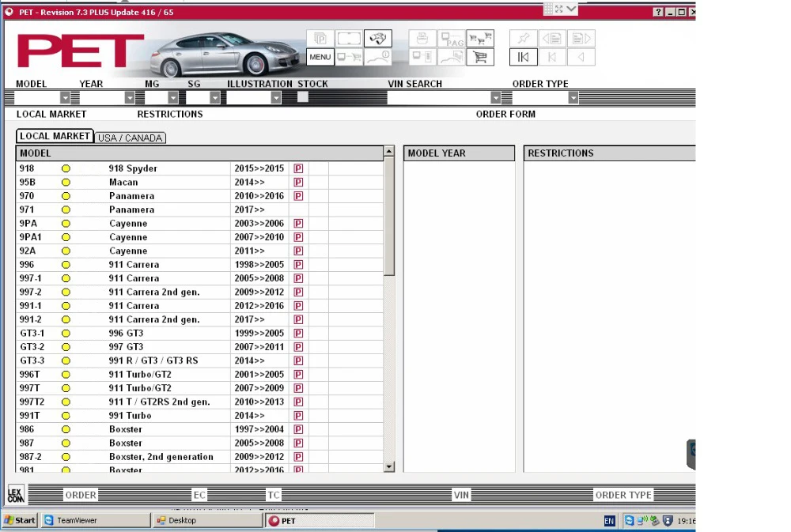Click the P icon on 996 GT3 row
This screenshot has height=532, width=791.
tap(298, 334)
